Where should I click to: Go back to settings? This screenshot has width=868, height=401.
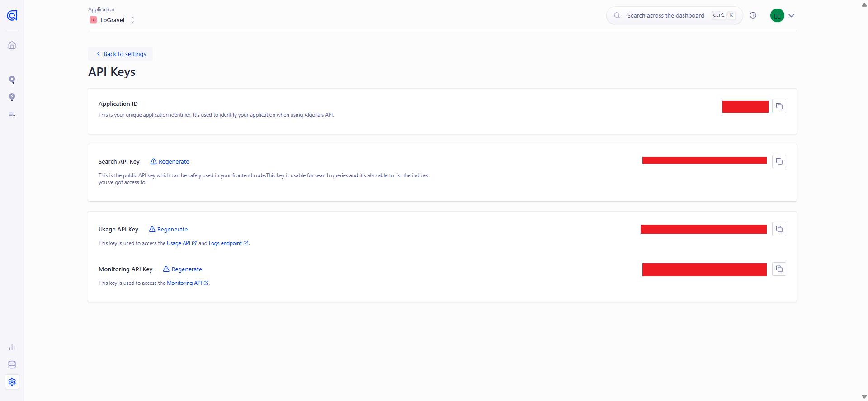120,54
